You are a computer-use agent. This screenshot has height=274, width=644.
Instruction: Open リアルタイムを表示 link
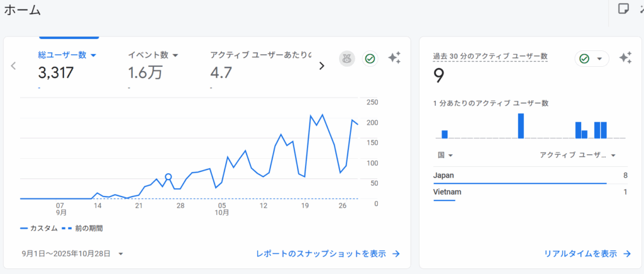pos(580,254)
